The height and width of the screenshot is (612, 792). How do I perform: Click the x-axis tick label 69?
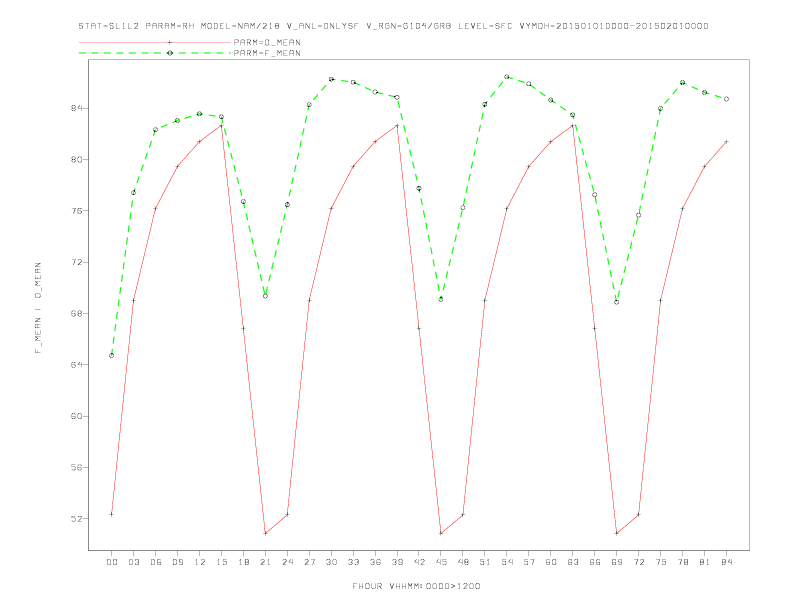(617, 562)
